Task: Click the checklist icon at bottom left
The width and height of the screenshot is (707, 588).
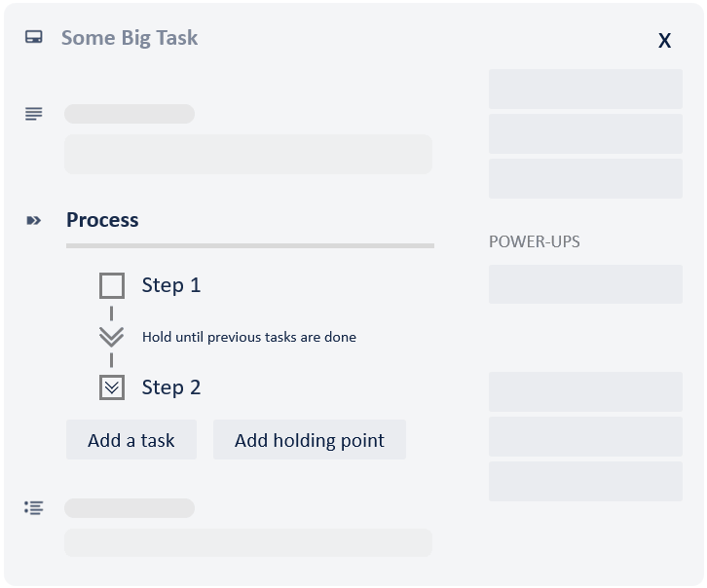Action: click(34, 507)
